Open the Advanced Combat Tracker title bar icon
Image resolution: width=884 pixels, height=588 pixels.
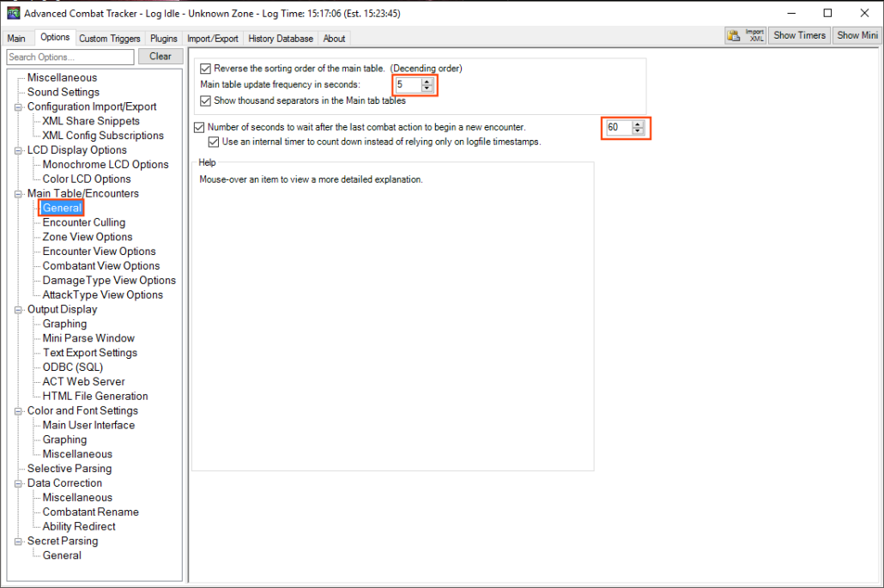tap(13, 13)
